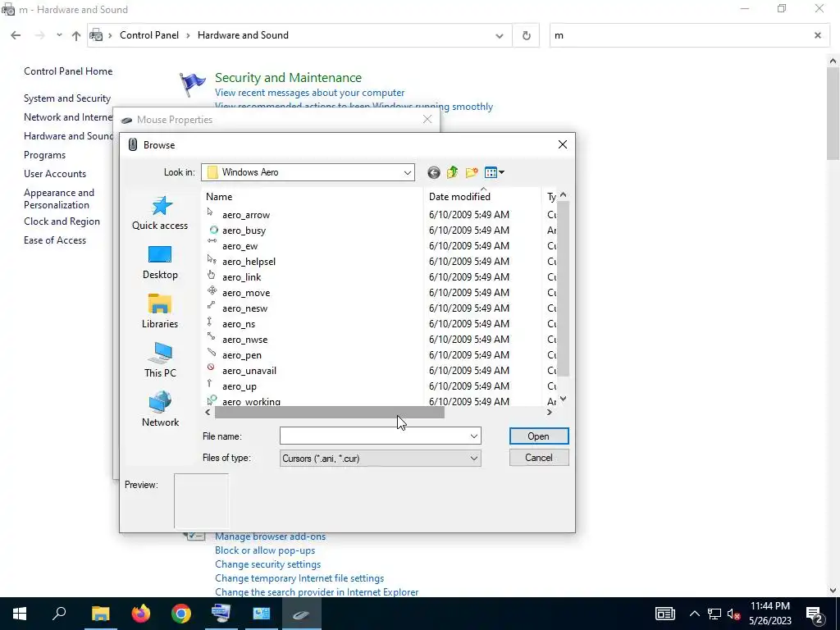Image resolution: width=840 pixels, height=630 pixels.
Task: Sort files by Date modified column
Action: point(459,197)
